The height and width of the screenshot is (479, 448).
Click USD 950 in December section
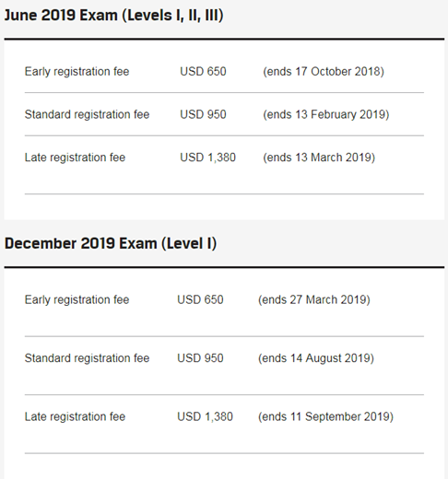tap(200, 358)
